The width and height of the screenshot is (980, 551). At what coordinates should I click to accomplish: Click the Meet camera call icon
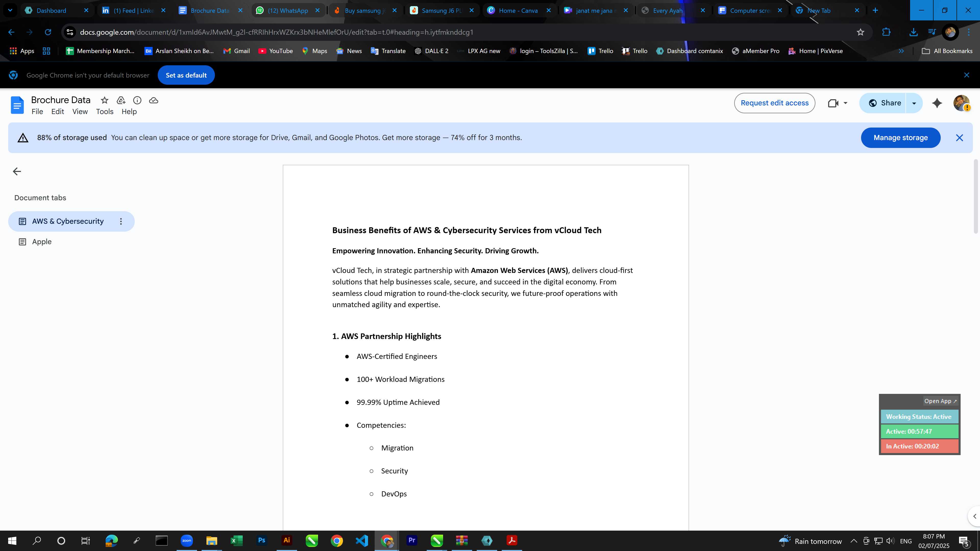(833, 103)
